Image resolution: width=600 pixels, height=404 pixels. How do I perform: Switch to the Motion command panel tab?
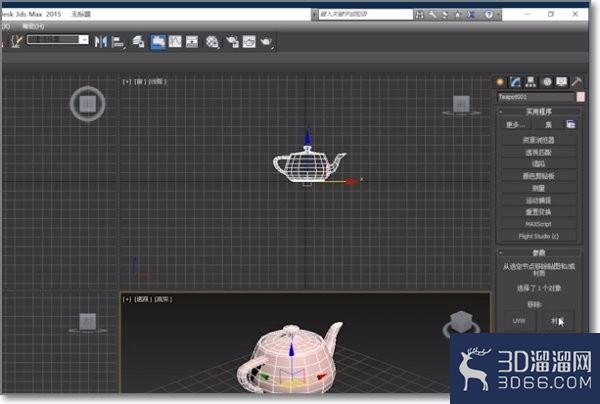[547, 81]
